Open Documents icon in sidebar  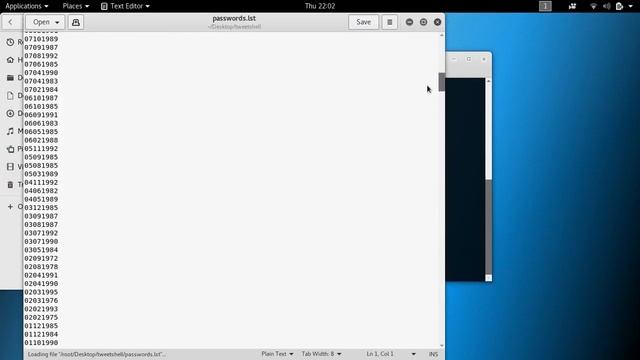[10, 96]
